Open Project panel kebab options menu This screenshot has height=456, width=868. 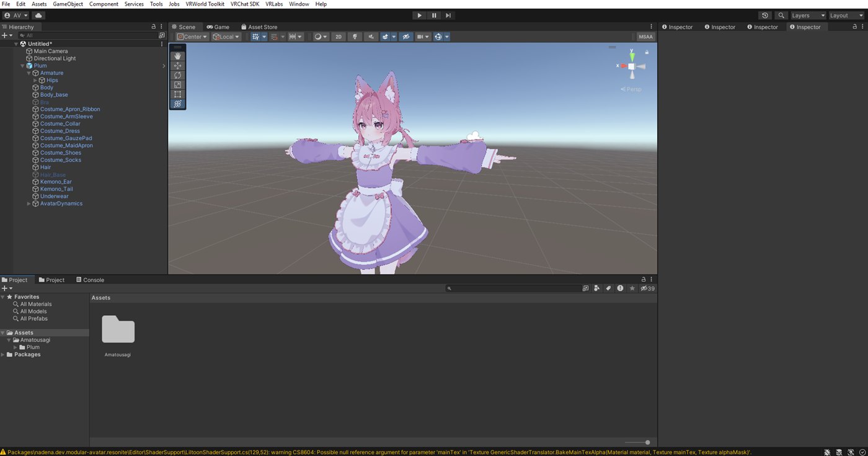point(652,280)
